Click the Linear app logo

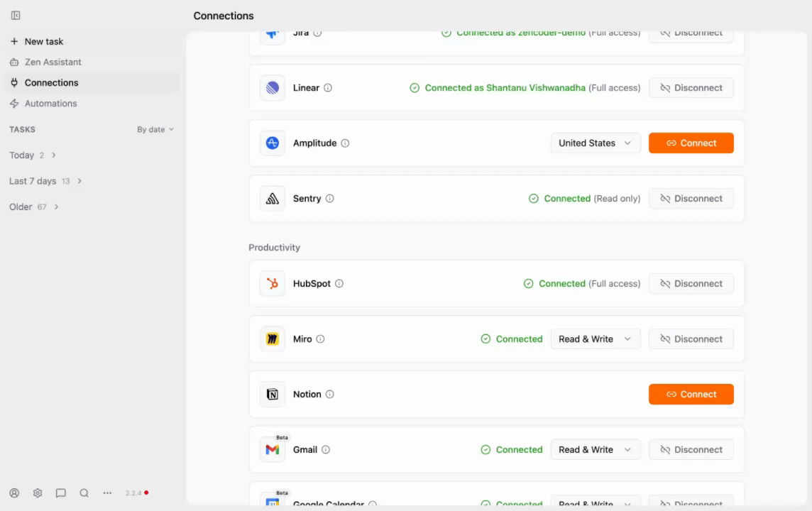[273, 88]
